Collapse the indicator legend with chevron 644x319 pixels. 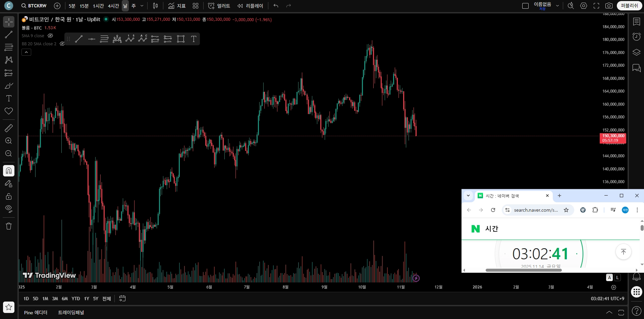tap(26, 52)
